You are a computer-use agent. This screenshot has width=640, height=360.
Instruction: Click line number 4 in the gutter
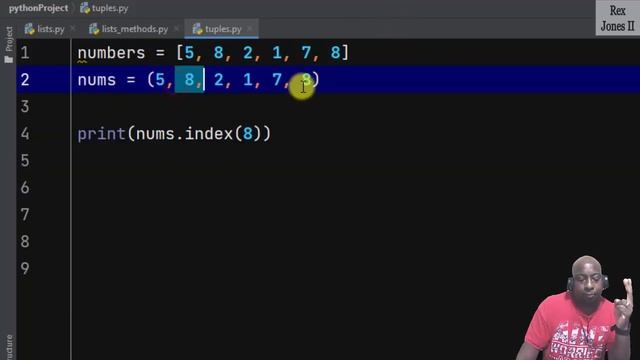click(25, 133)
